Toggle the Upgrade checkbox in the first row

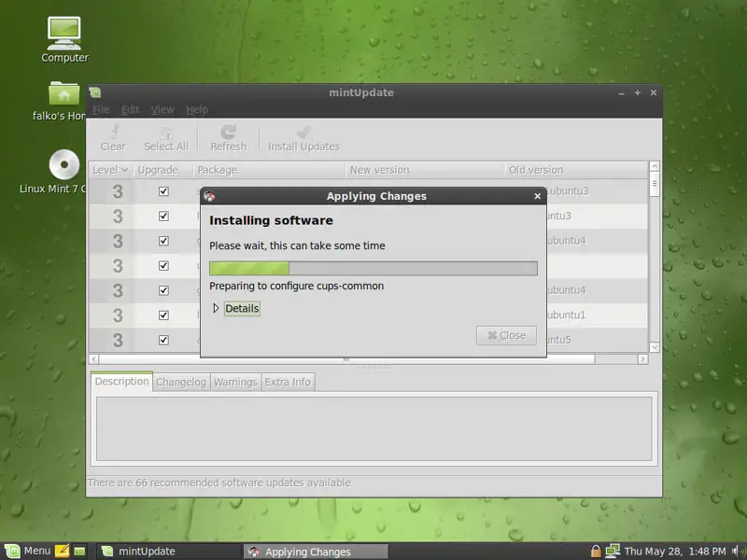(x=163, y=191)
